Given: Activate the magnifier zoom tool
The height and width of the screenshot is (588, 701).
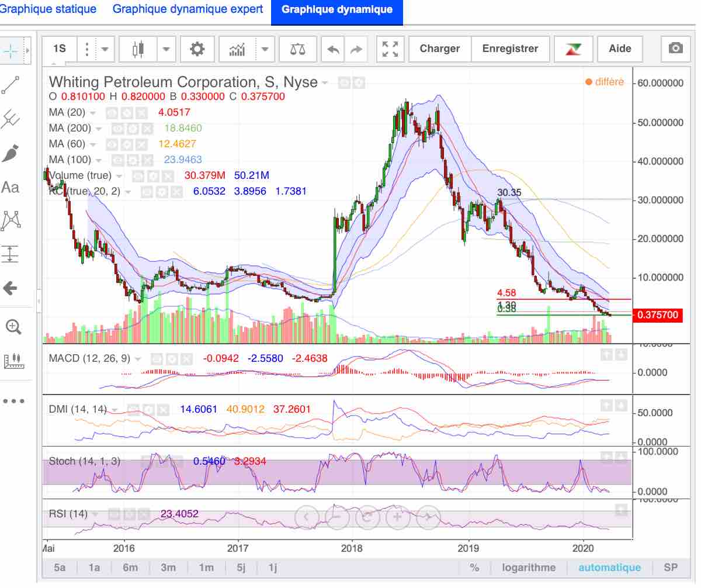Looking at the screenshot, I should (13, 327).
